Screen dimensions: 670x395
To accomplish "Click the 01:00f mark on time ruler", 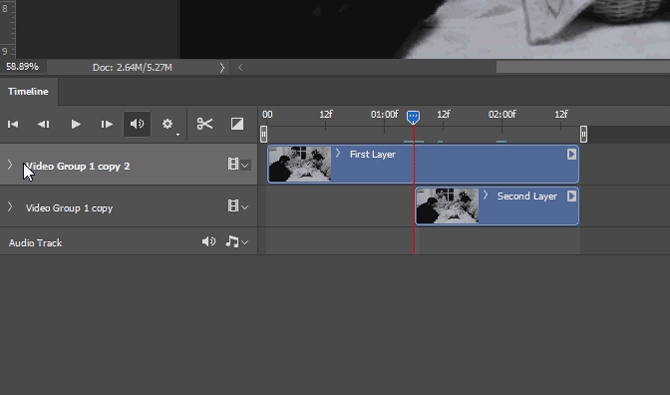I will [x=384, y=115].
